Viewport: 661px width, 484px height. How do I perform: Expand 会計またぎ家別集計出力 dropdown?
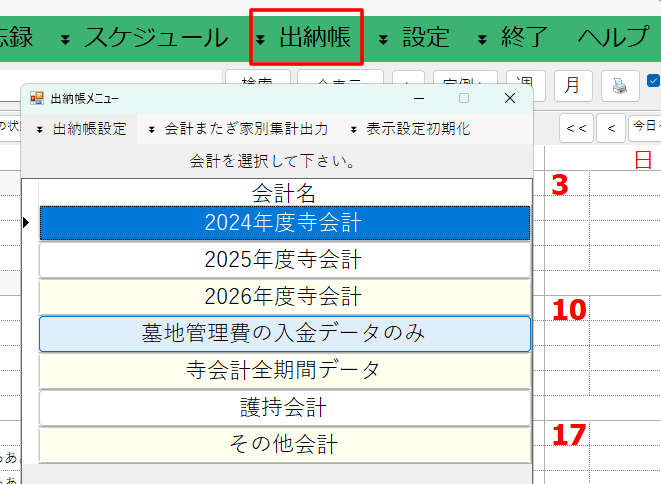click(238, 129)
